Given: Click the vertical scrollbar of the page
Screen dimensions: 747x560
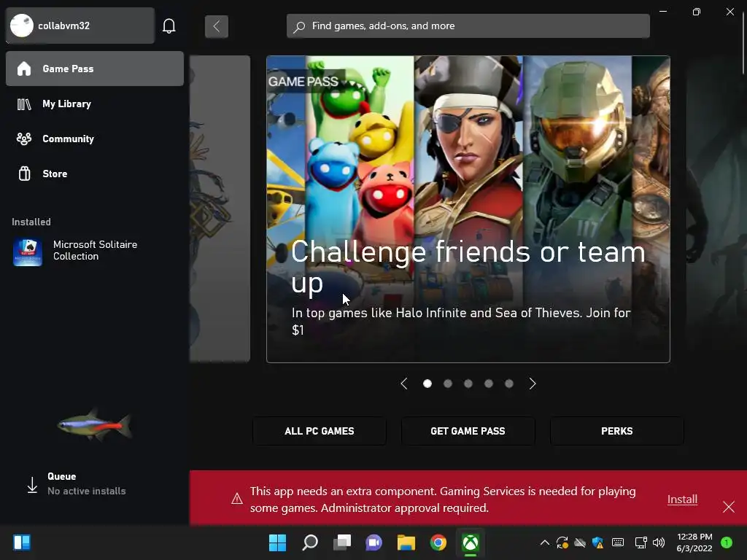Looking at the screenshot, I should 743,42.
